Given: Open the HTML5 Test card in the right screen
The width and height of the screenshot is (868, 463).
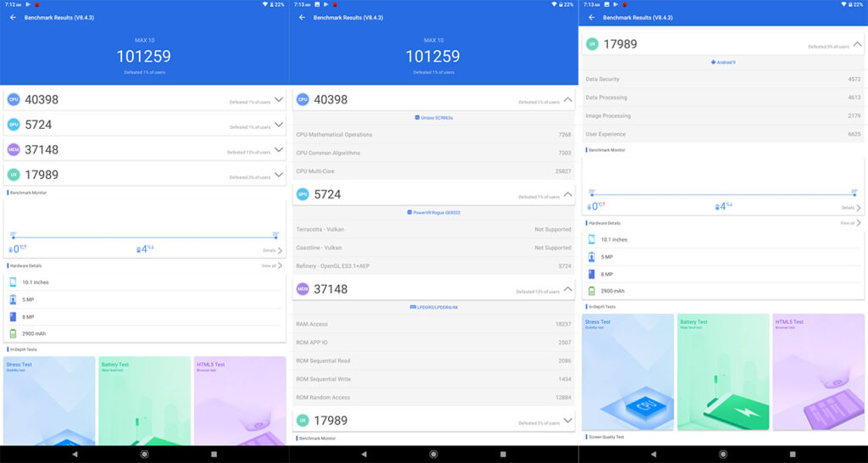Looking at the screenshot, I should click(x=819, y=372).
